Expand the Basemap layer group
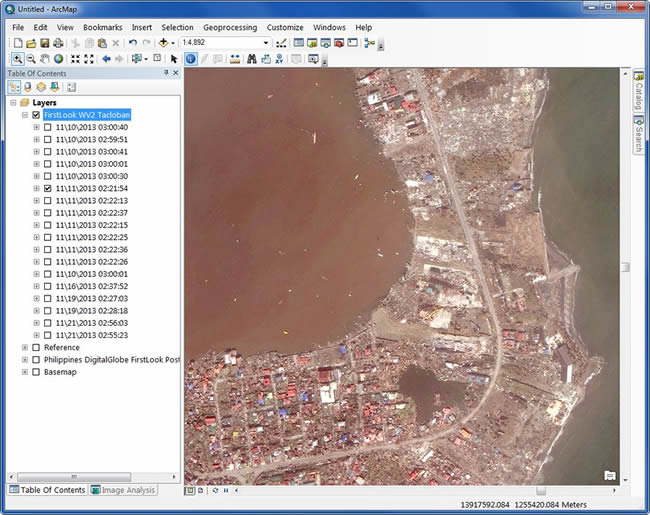 click(x=24, y=371)
